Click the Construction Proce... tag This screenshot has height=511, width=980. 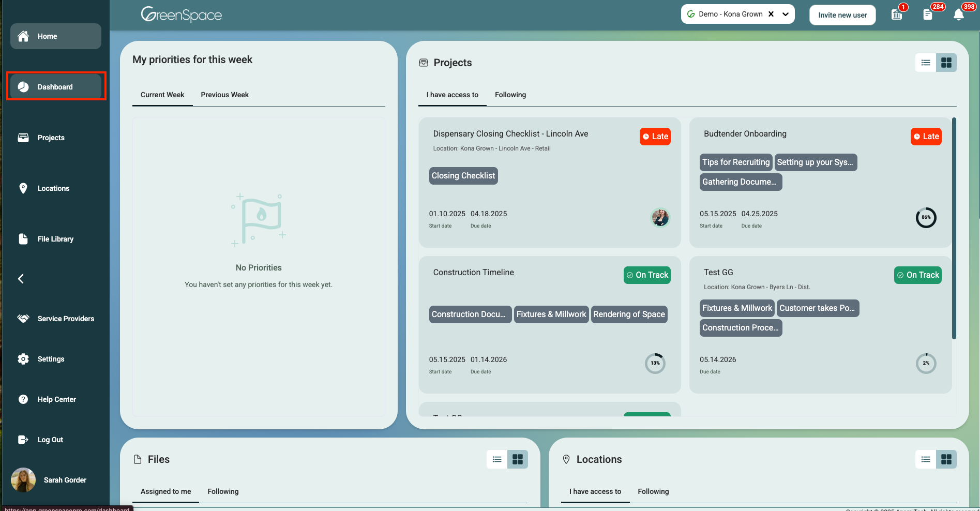[x=741, y=328]
